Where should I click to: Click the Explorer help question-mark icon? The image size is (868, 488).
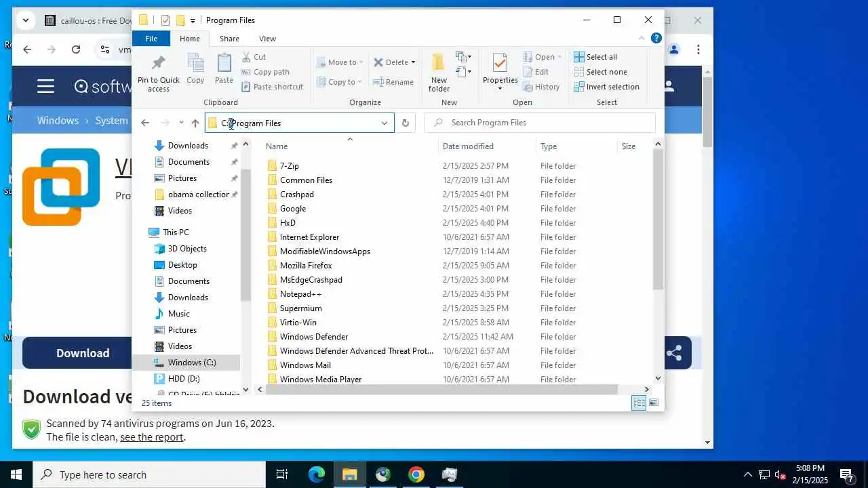tap(656, 39)
